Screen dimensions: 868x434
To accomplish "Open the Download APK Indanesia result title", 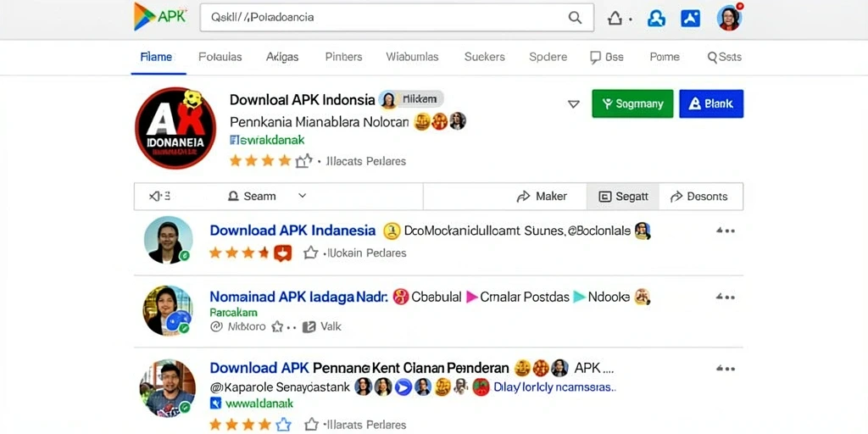I will point(292,231).
